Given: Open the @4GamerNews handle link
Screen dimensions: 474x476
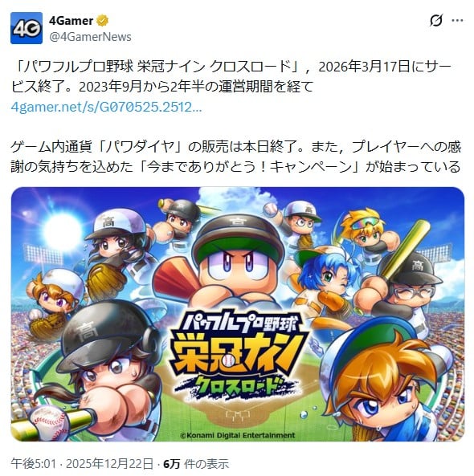Looking at the screenshot, I should pyautogui.click(x=90, y=37).
